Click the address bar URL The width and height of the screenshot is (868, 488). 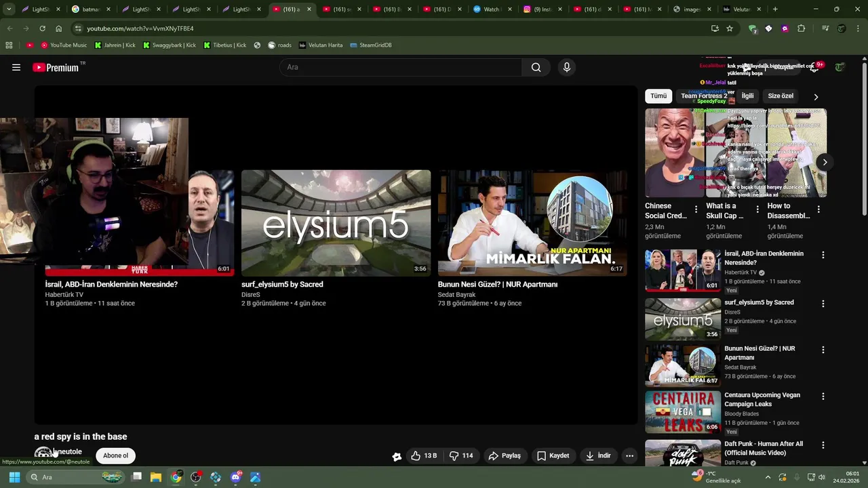pos(140,28)
